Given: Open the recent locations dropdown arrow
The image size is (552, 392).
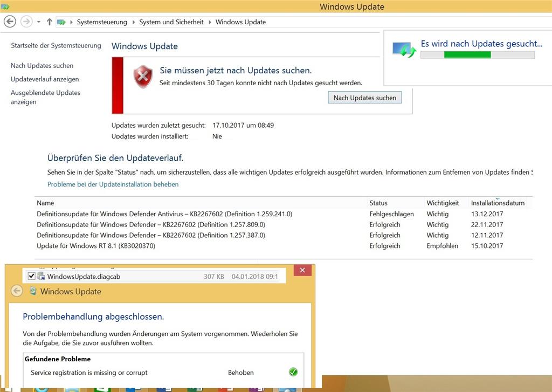Looking at the screenshot, I should point(39,22).
